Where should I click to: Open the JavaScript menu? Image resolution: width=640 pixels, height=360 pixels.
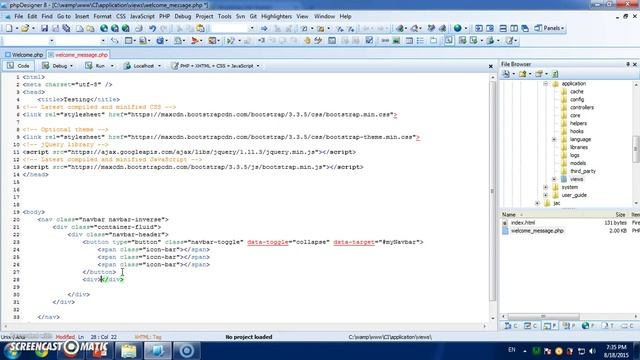[x=142, y=16]
